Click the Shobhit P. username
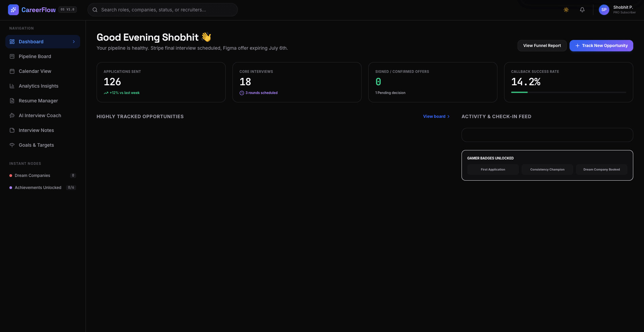The height and width of the screenshot is (332, 644). (623, 7)
